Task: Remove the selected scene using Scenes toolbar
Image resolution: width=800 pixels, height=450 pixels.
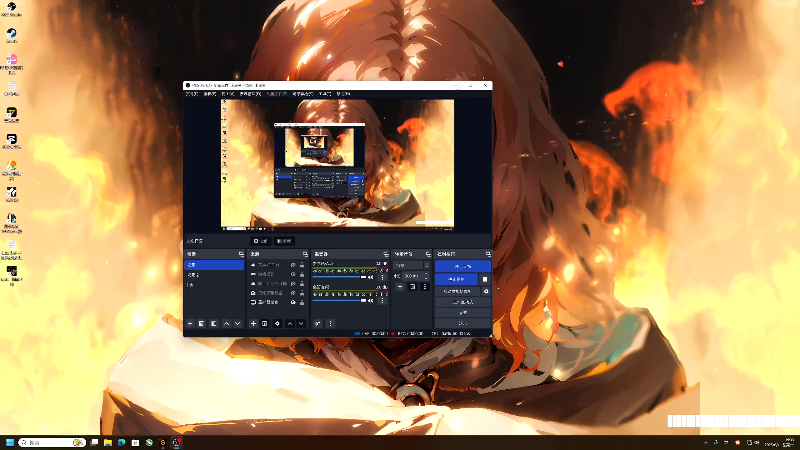Action: (x=202, y=323)
